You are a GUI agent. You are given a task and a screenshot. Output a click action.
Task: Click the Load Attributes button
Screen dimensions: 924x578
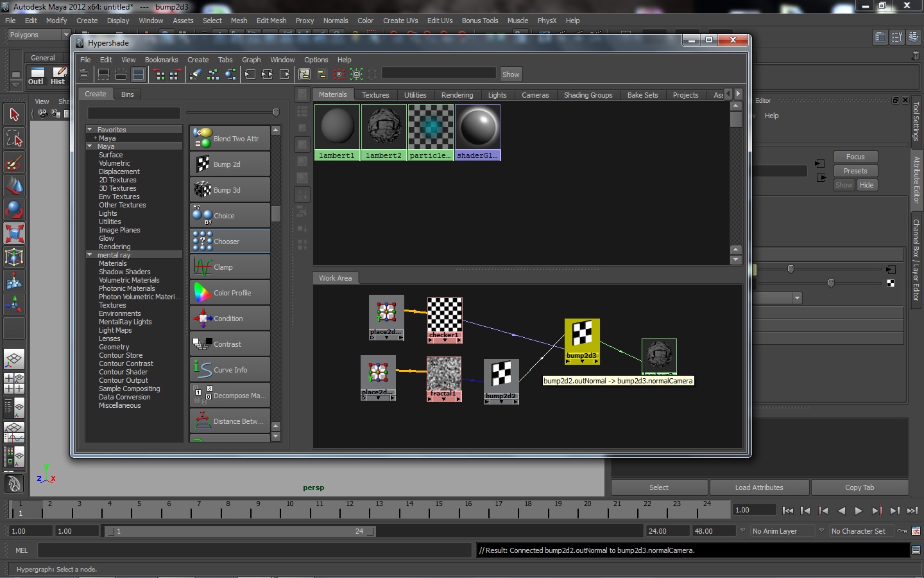click(759, 487)
